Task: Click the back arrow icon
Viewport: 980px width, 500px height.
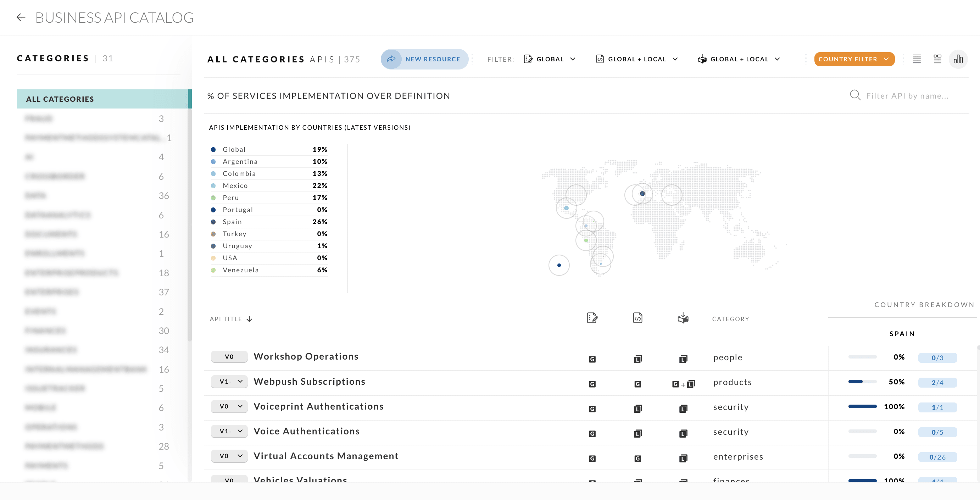Action: pos(21,17)
